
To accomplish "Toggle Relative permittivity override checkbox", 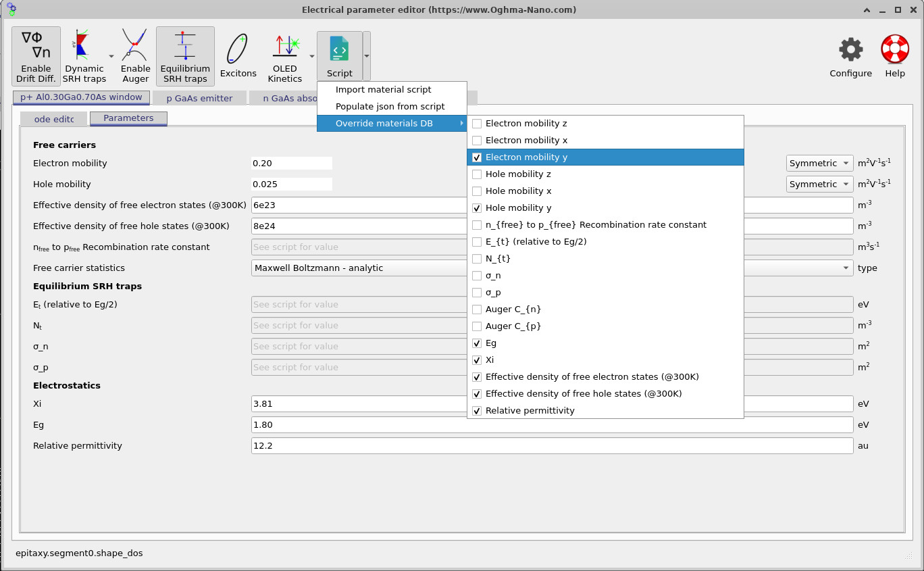I will coord(477,411).
